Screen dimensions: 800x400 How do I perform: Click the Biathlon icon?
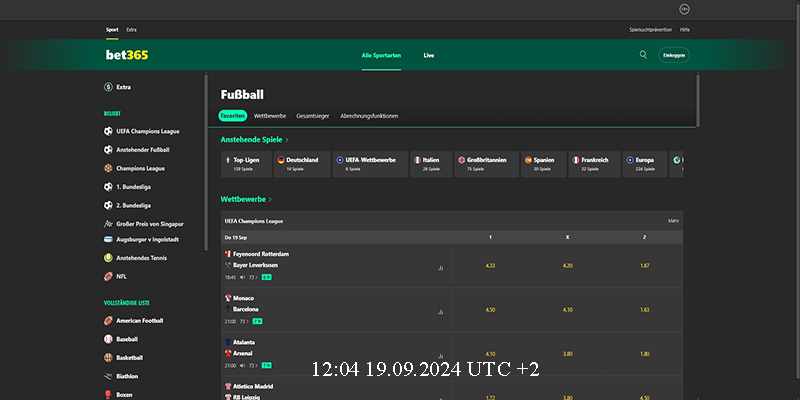click(108, 376)
